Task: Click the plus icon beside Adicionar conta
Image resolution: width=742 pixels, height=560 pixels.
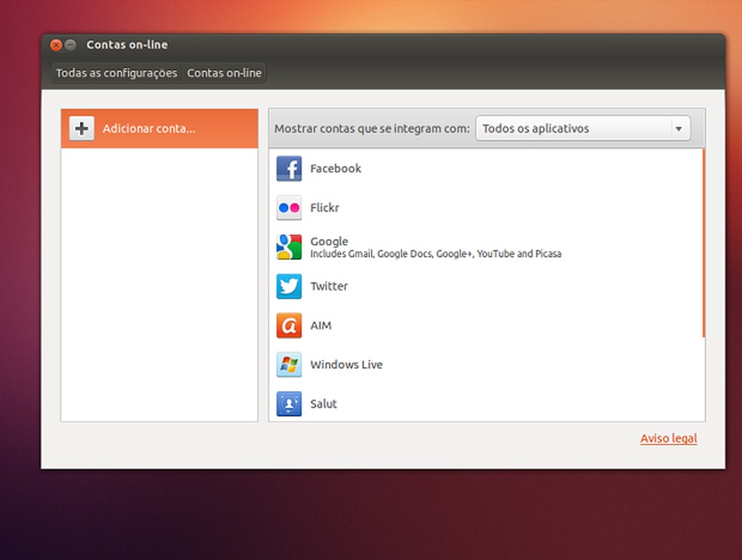Action: [82, 129]
